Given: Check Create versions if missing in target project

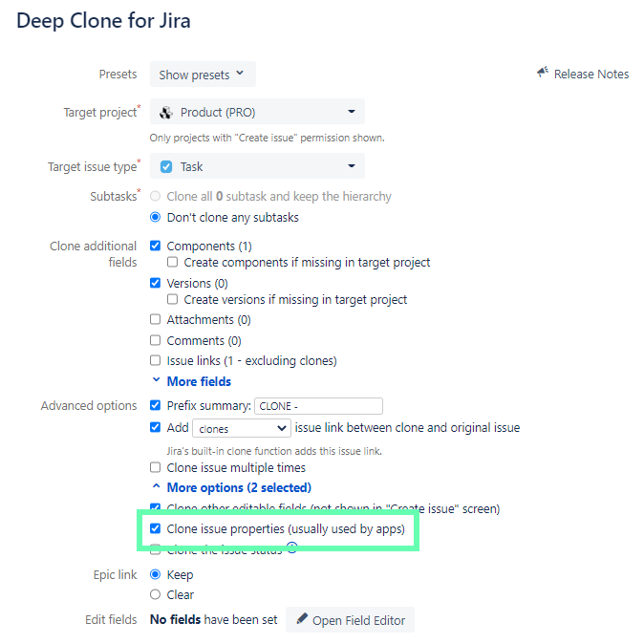Looking at the screenshot, I should 173,299.
